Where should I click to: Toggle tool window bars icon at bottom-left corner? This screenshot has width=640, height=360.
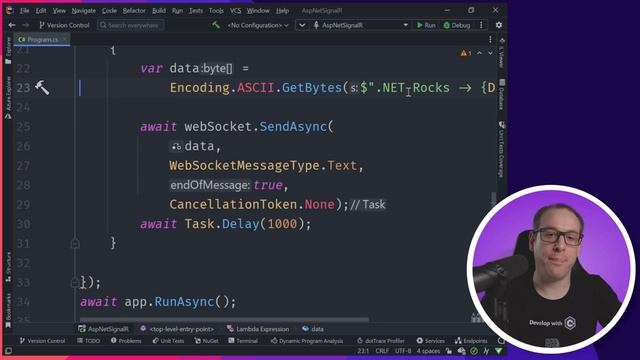[8, 351]
